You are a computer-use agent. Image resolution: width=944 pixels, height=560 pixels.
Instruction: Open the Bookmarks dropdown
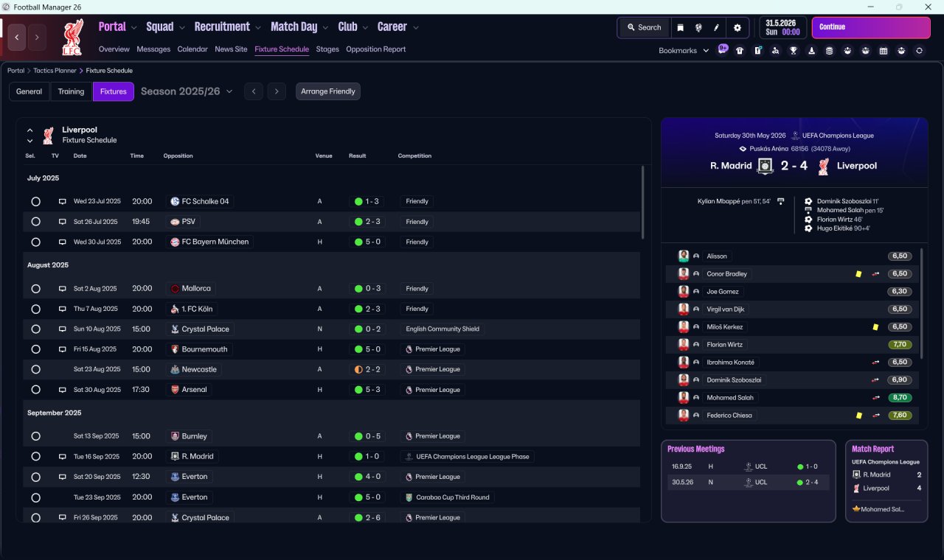pos(684,51)
